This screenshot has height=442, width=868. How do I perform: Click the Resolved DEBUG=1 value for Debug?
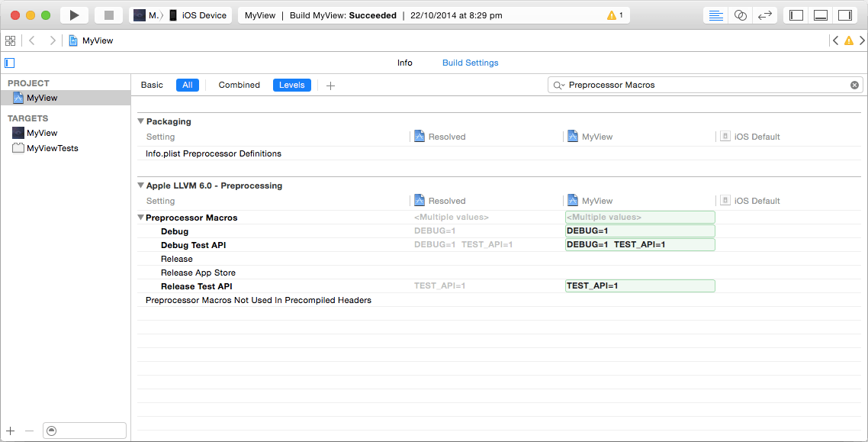(x=435, y=231)
